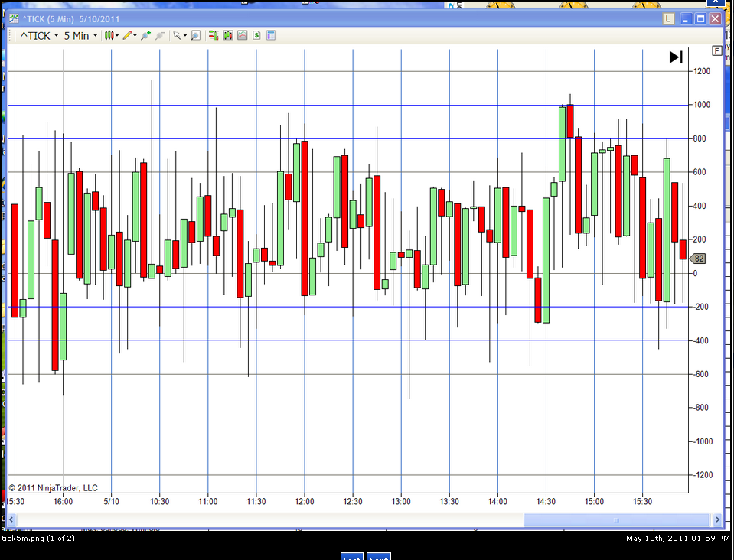Jump to latest bar with skip-to-end arrow
The height and width of the screenshot is (560, 734).
pos(676,57)
